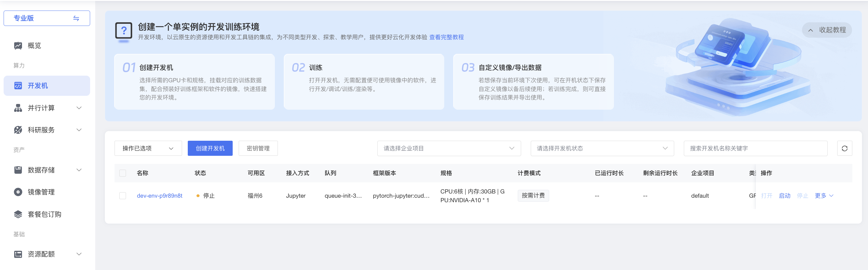Click the 福州6 availability zone cell

click(255, 196)
